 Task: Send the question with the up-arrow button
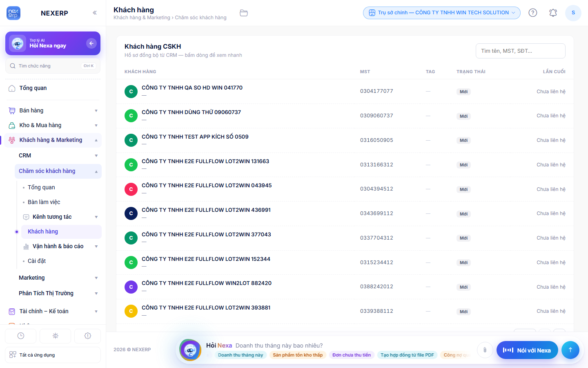point(570,350)
